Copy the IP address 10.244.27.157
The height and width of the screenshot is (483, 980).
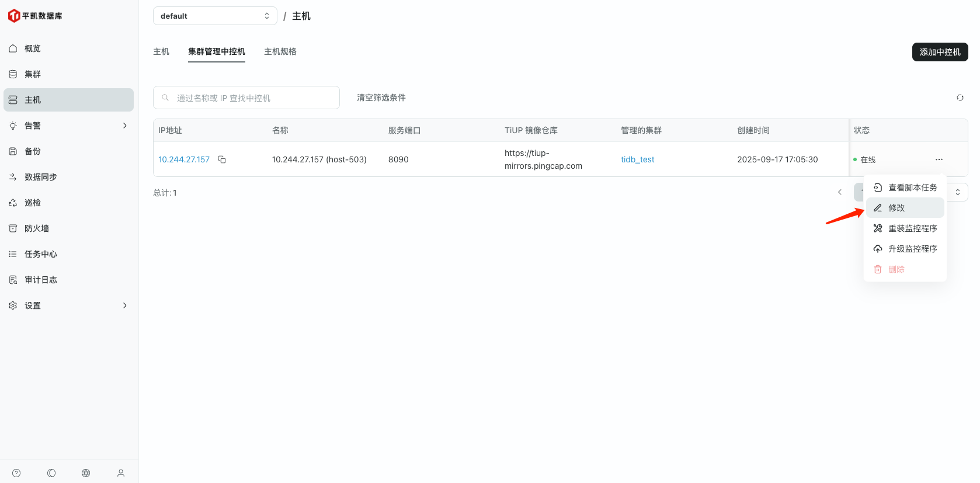tap(222, 159)
